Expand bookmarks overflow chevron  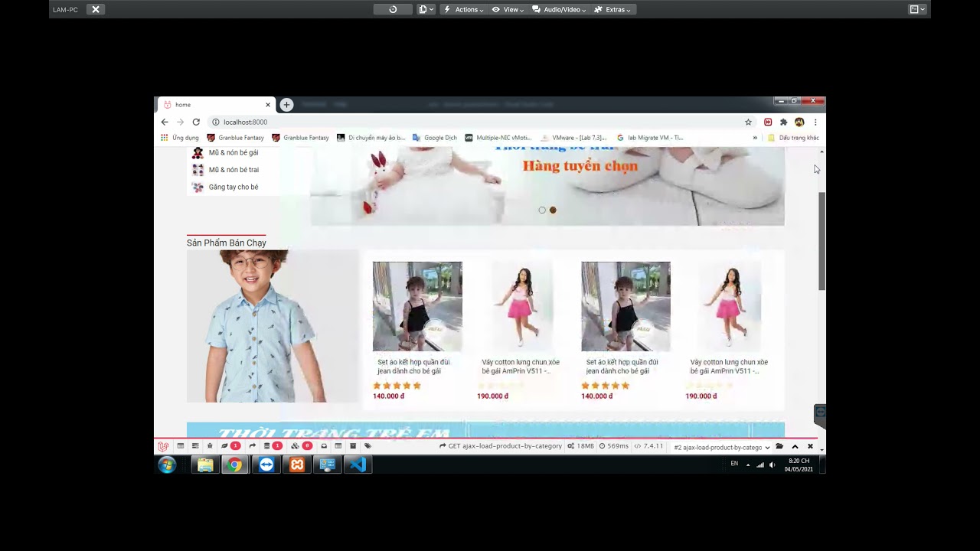(x=755, y=138)
